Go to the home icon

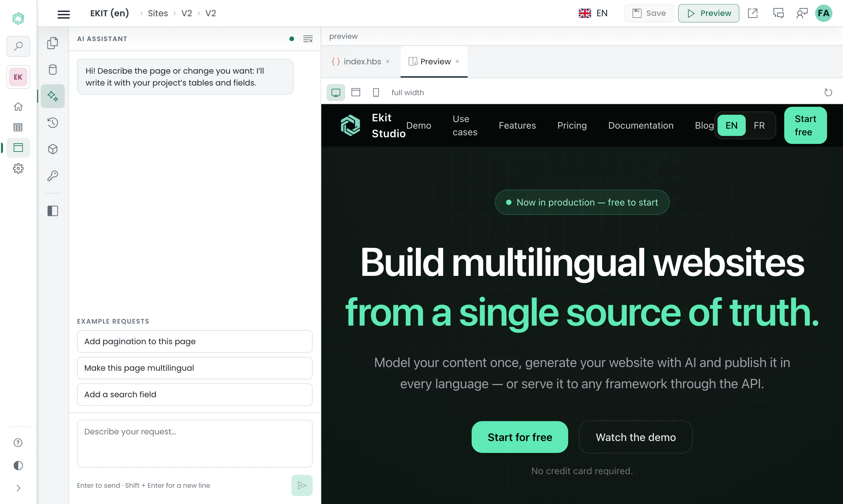18,107
